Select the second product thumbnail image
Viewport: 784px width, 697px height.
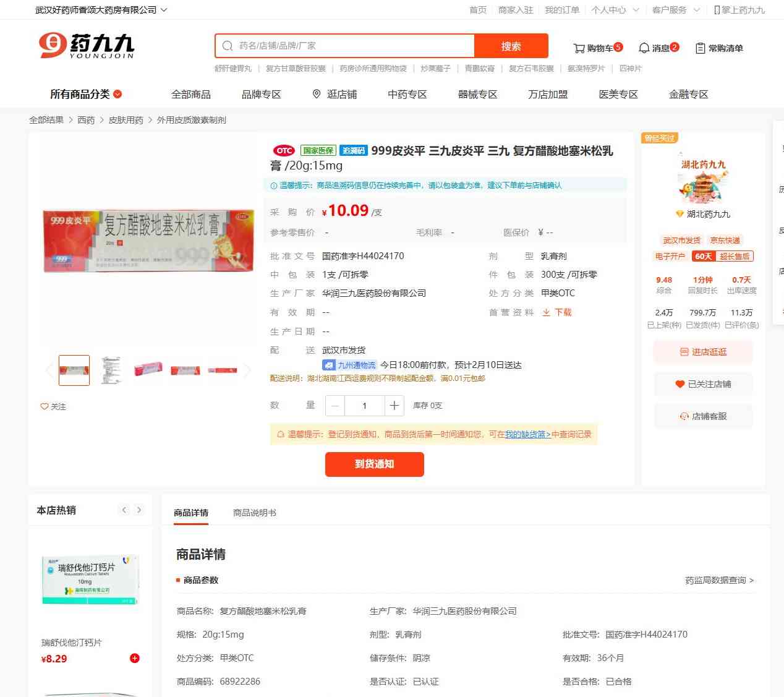click(x=111, y=370)
